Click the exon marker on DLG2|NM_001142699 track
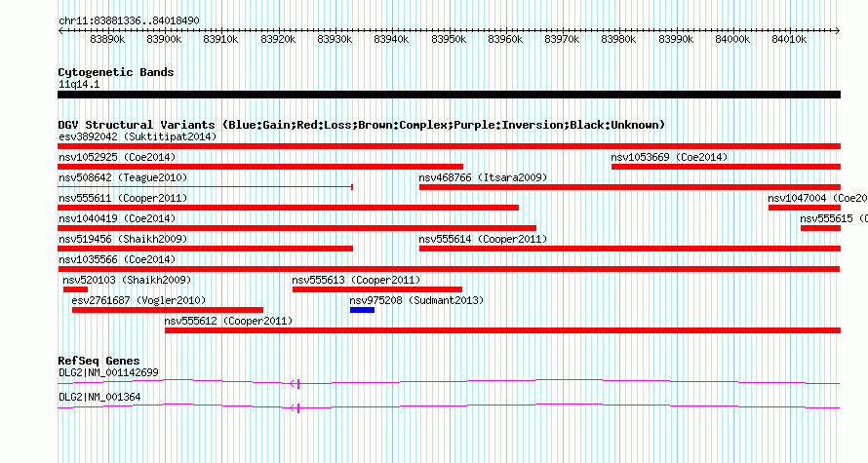This screenshot has width=868, height=463. coord(297,383)
